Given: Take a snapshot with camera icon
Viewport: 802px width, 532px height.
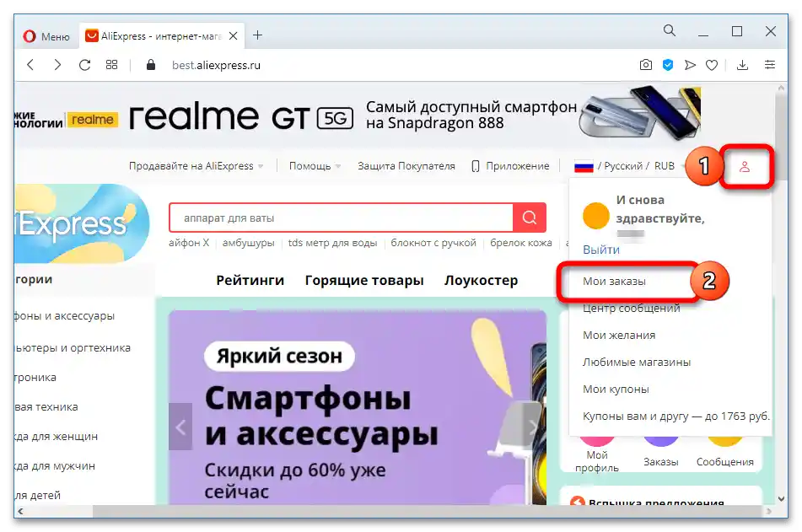Looking at the screenshot, I should 645,65.
